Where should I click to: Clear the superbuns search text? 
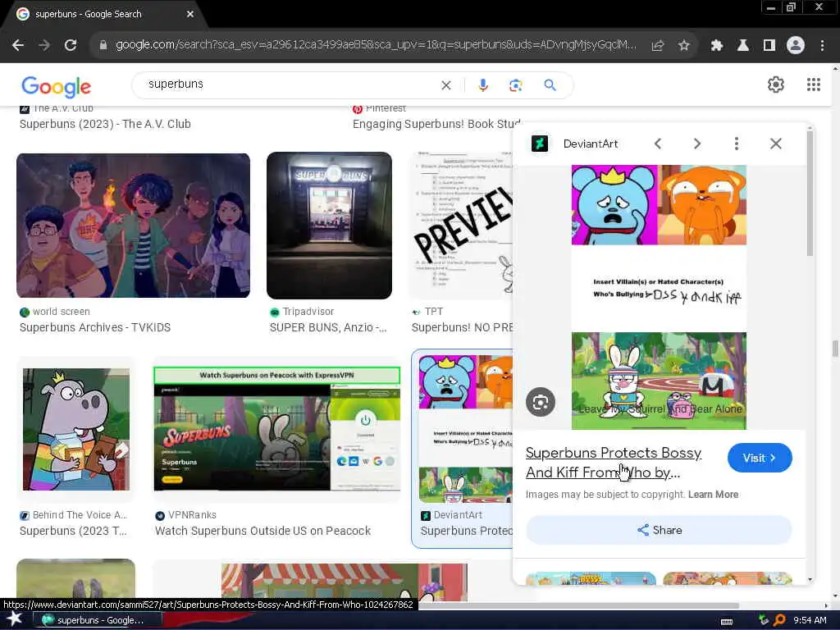click(x=445, y=85)
